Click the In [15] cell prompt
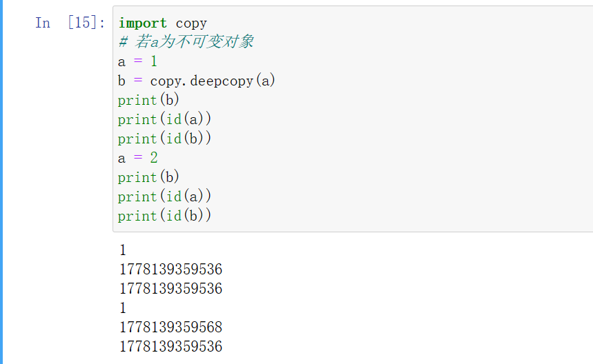 (70, 23)
